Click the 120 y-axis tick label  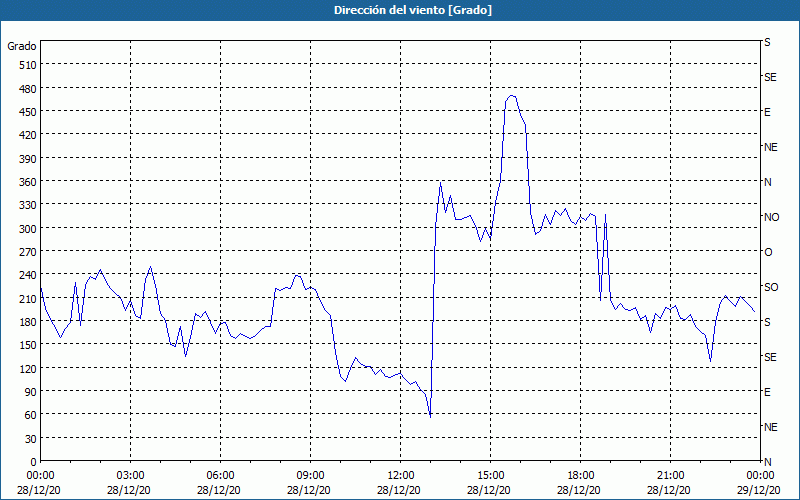[x=28, y=368]
